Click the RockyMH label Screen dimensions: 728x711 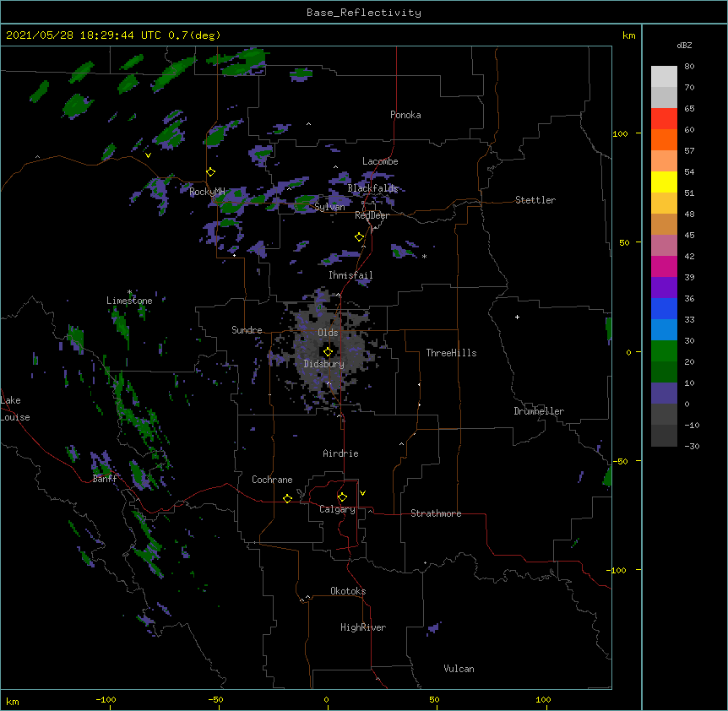click(x=207, y=192)
